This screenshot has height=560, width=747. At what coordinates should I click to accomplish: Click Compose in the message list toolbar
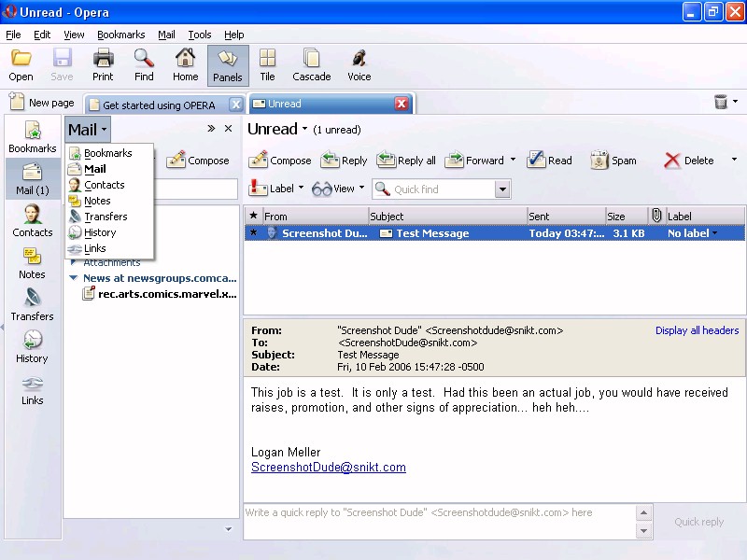[x=279, y=161]
